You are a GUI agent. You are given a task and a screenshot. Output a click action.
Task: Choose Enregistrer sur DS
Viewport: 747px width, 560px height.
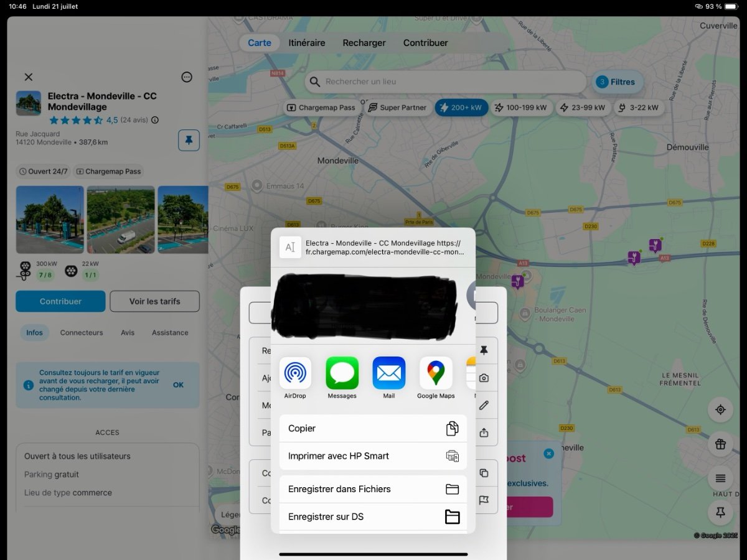[373, 516]
